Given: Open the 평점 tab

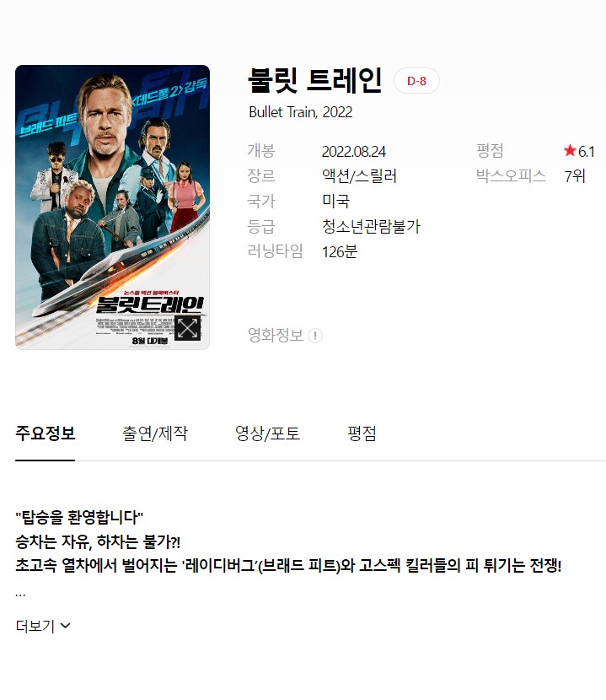Looking at the screenshot, I should 362,433.
